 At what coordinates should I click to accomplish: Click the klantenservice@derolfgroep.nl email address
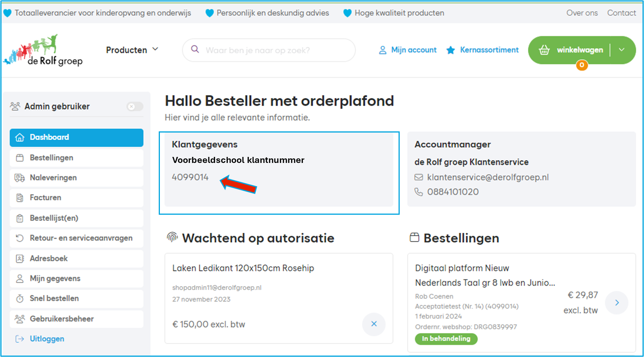tap(488, 177)
